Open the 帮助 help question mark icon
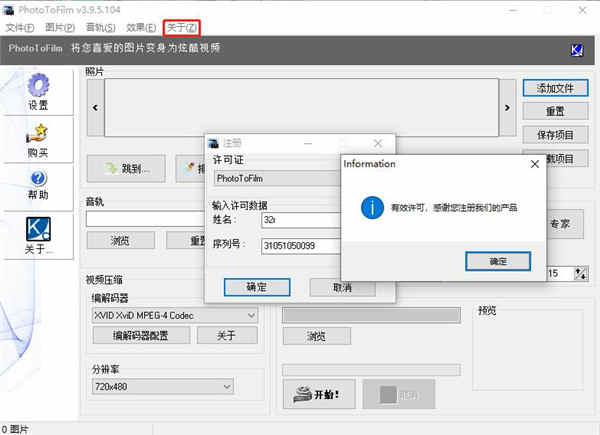Screen dimensions: 600x435 tap(38, 178)
